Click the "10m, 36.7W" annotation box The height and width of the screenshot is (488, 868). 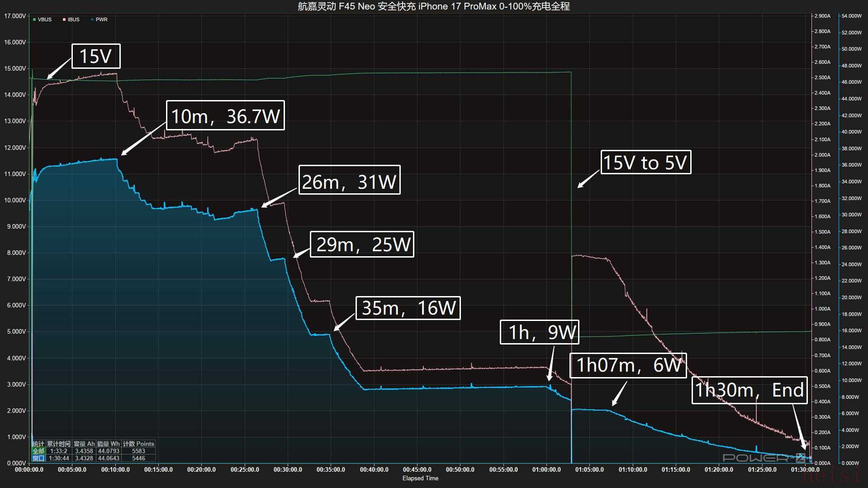tap(225, 116)
